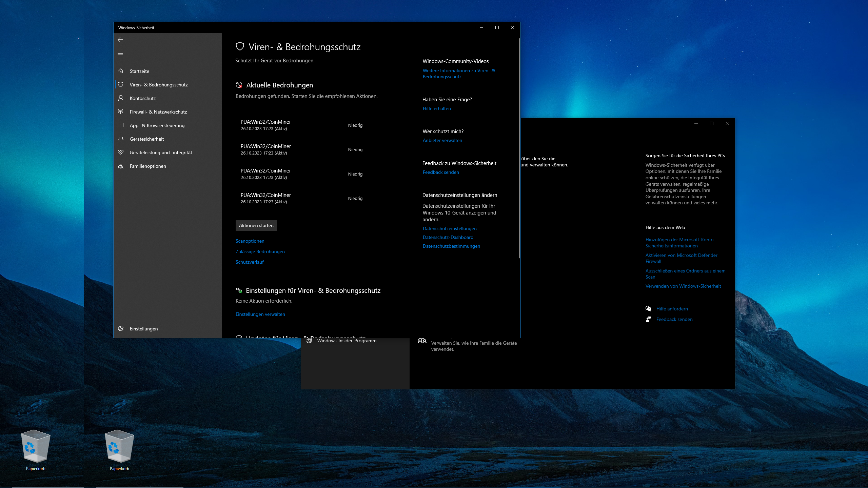Screen dimensions: 868x488
Task: Open App- & Browsersteuerung section
Action: coord(121,125)
